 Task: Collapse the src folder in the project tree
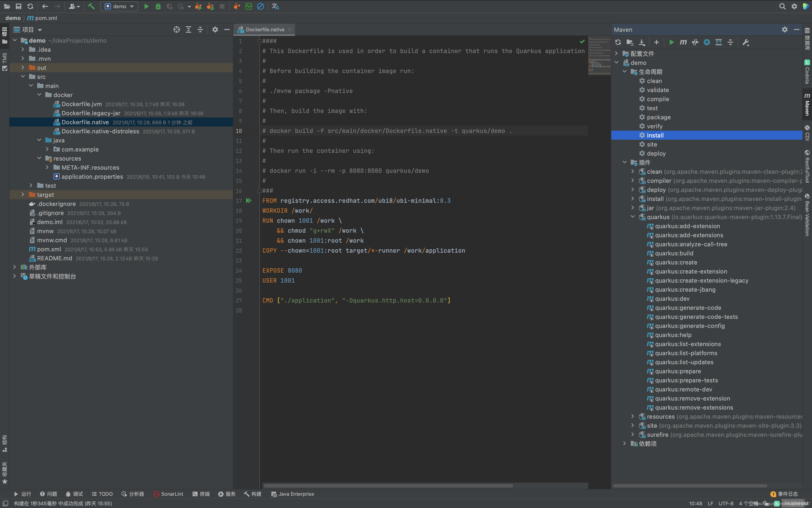(x=23, y=77)
